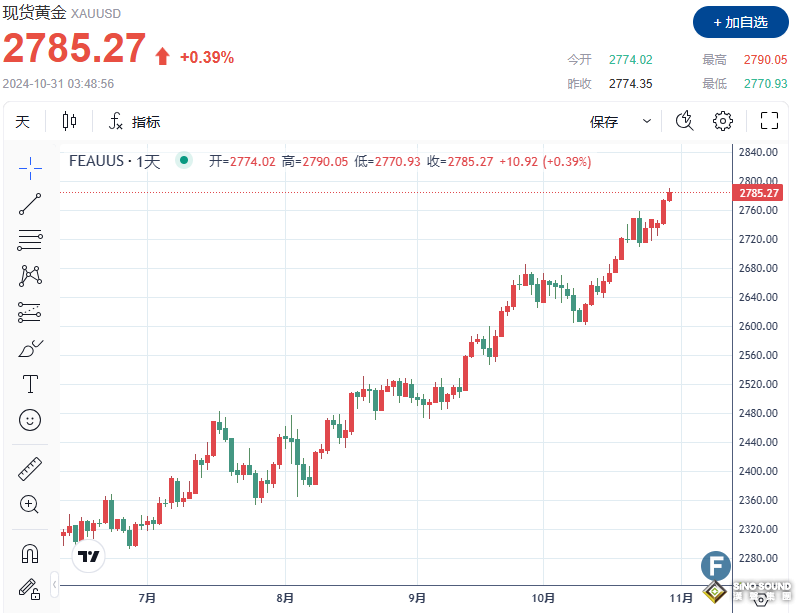Viewport: 801px width, 613px height.
Task: Click the +加自选 watchlist button
Action: tap(740, 21)
